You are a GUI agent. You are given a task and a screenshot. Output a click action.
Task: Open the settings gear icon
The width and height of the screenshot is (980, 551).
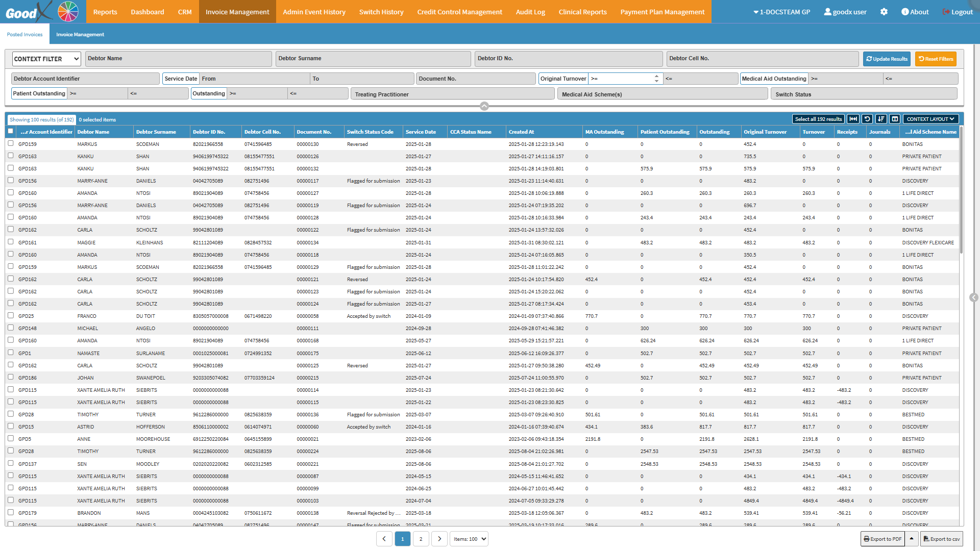(x=884, y=12)
